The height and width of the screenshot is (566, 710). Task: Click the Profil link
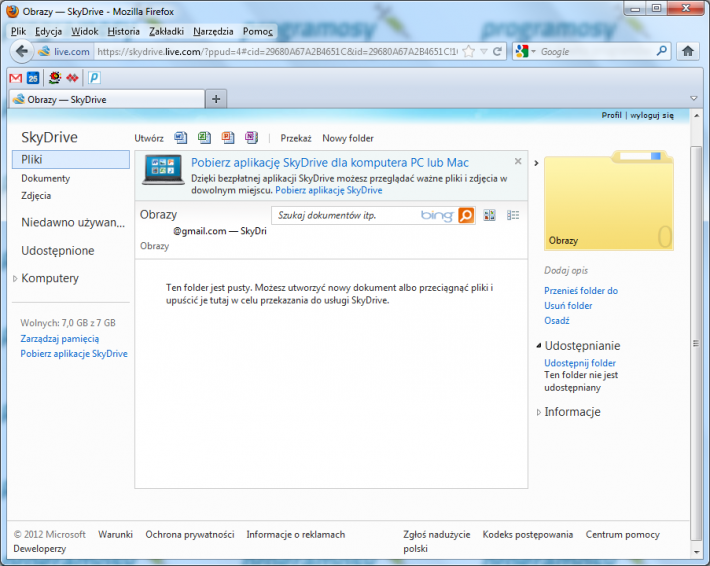[611, 115]
